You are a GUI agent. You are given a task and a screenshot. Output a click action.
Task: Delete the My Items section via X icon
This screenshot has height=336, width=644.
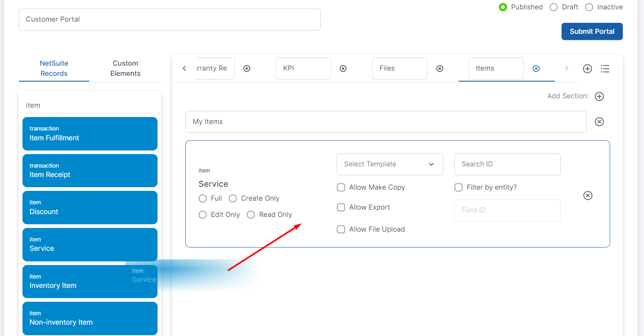[599, 122]
